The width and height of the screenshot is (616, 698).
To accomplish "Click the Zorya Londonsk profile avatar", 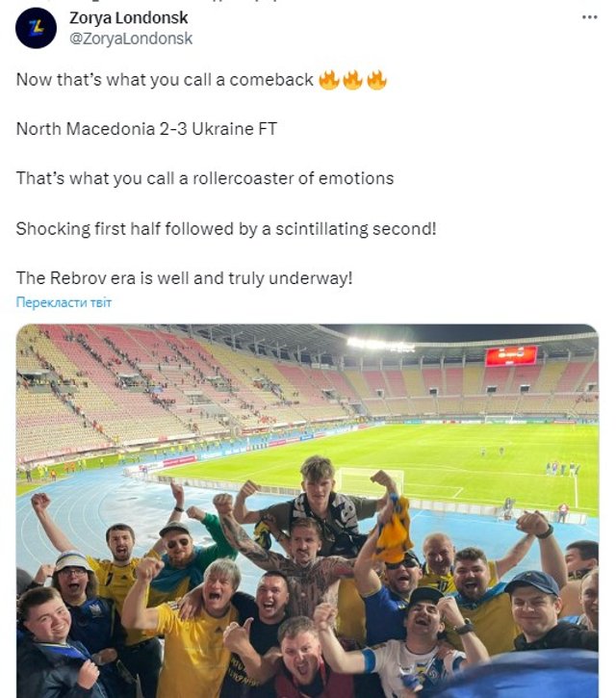I will coord(36,27).
